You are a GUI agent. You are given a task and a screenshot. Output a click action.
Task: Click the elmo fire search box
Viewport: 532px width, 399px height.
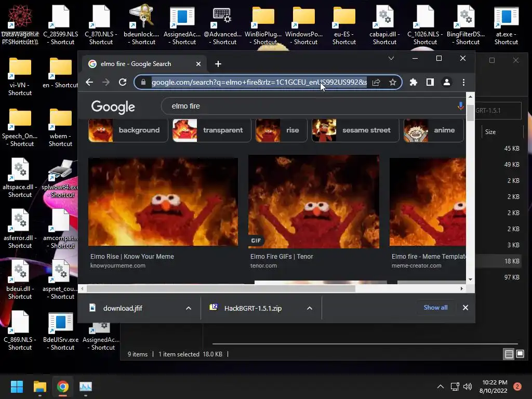click(x=312, y=106)
